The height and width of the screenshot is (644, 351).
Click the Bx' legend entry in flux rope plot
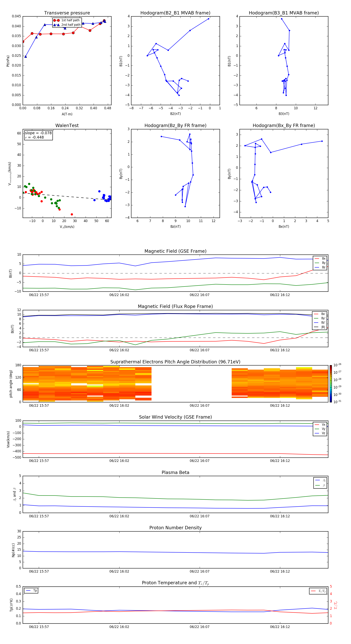[x=320, y=314]
